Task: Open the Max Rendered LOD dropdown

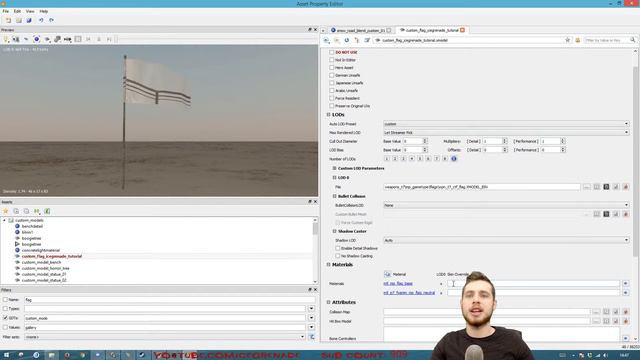Action: pos(506,133)
